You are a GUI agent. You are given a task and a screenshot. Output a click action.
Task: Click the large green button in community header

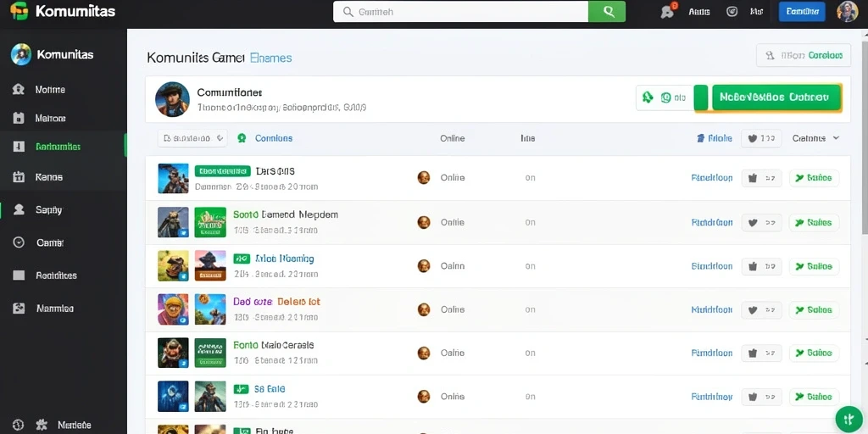point(776,97)
